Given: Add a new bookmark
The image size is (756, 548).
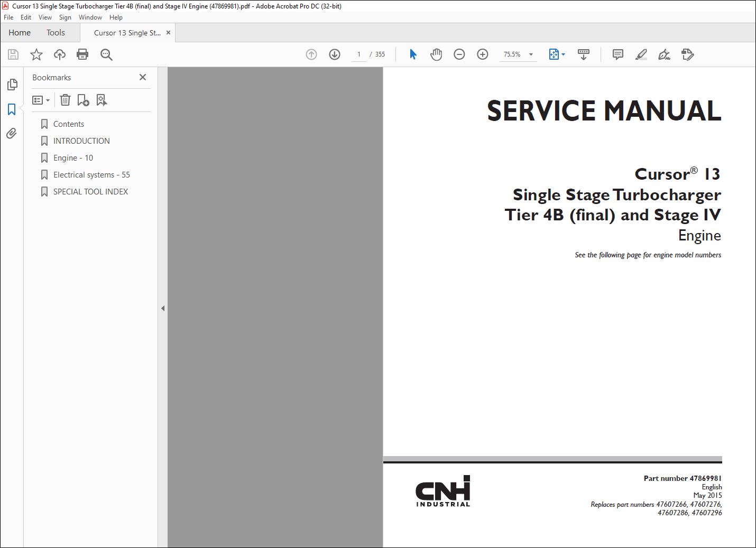Looking at the screenshot, I should [83, 100].
